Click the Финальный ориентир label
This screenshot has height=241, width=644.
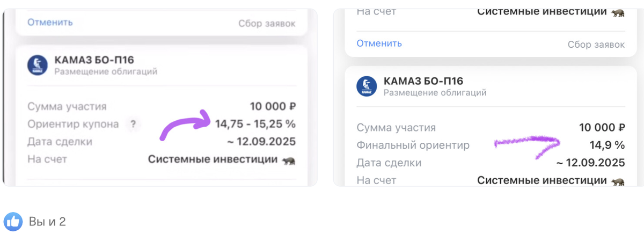point(413,145)
